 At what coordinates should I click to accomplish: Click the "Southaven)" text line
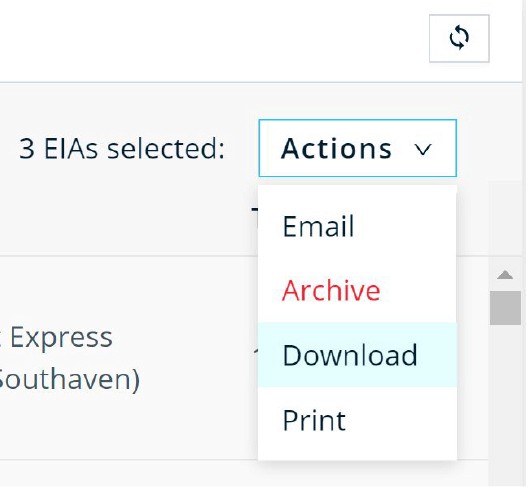point(68,380)
